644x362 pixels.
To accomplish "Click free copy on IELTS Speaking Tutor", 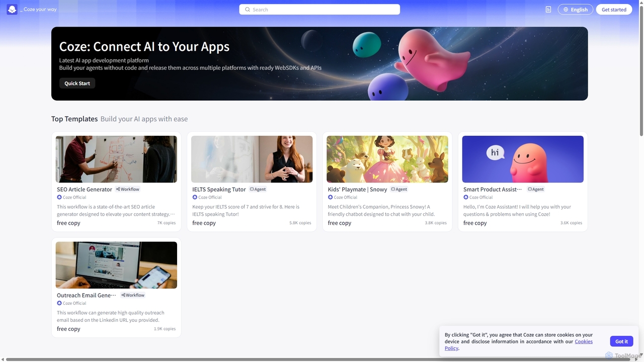I will pyautogui.click(x=204, y=223).
